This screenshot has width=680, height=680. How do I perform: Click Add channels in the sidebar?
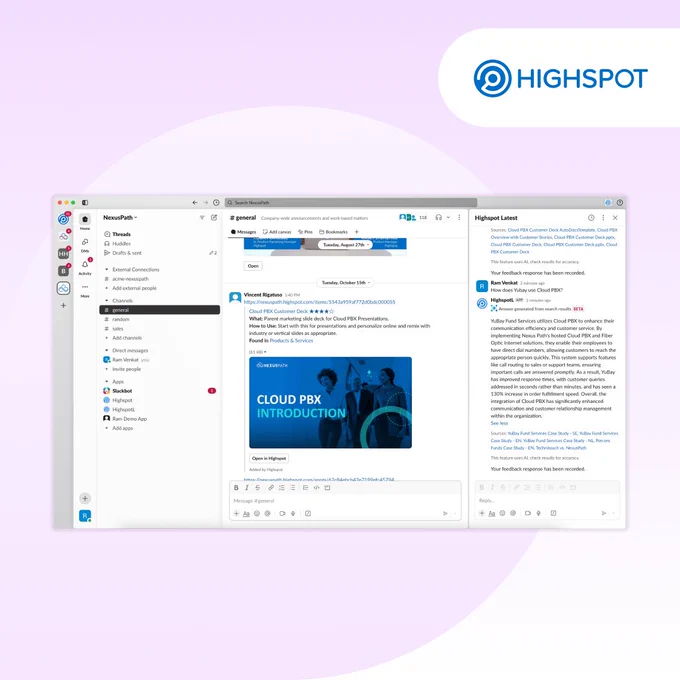127,338
